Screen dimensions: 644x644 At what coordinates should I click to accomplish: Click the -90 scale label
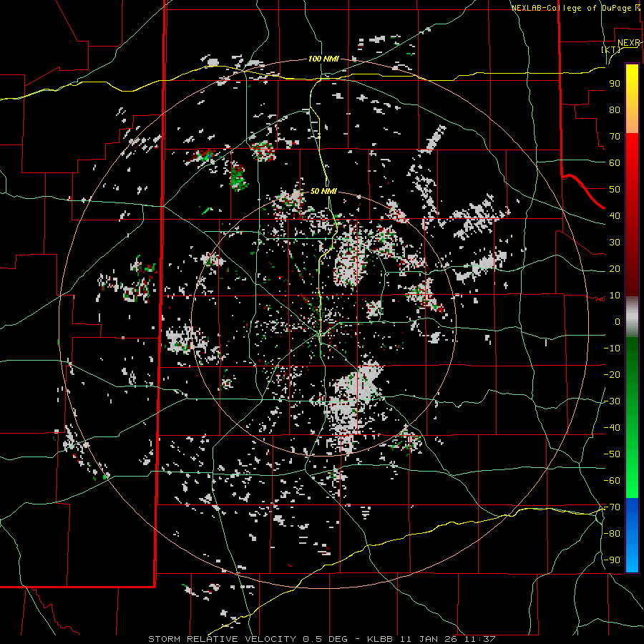[612, 560]
